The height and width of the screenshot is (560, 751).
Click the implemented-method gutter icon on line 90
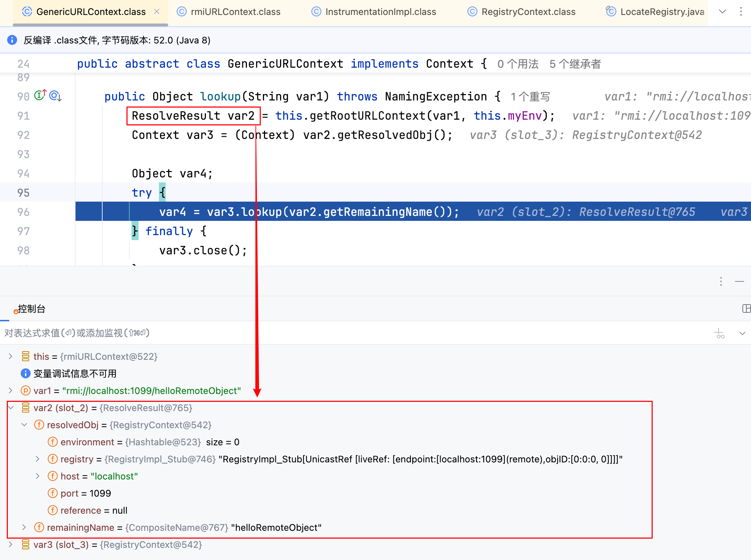tap(40, 95)
